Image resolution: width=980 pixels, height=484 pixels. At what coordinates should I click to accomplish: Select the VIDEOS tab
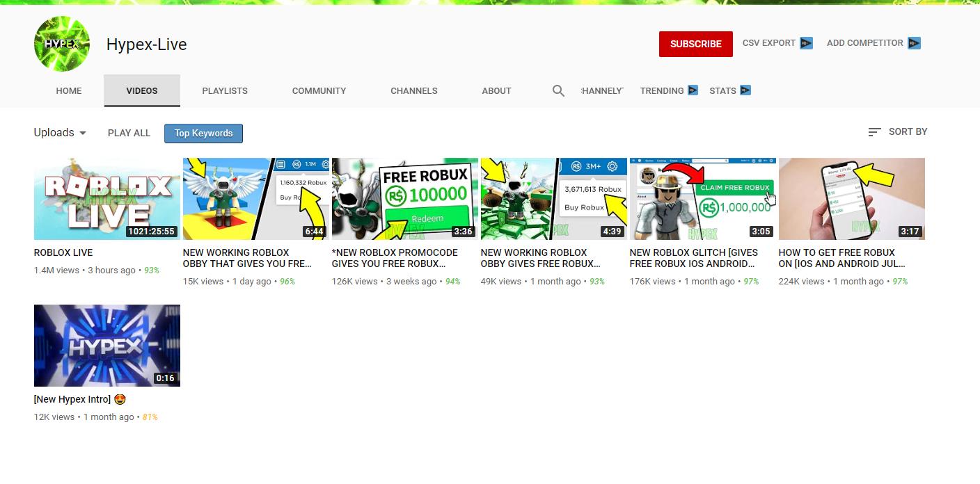(x=142, y=90)
